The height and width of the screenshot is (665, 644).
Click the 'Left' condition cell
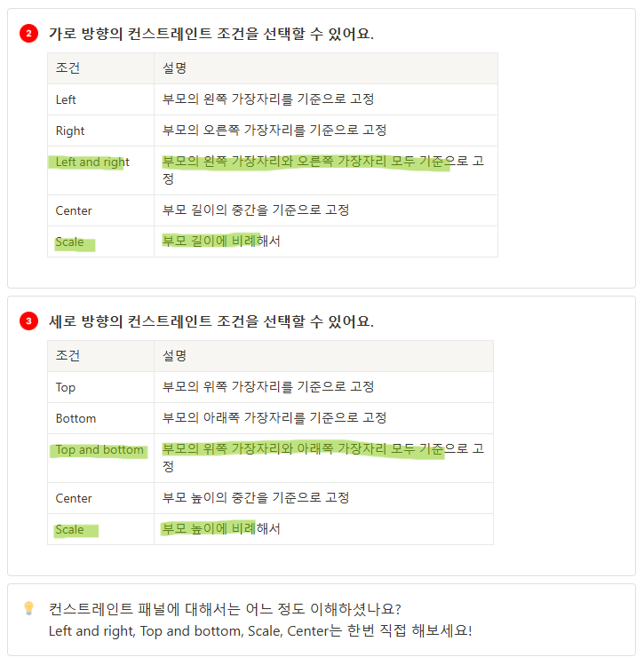(100, 99)
